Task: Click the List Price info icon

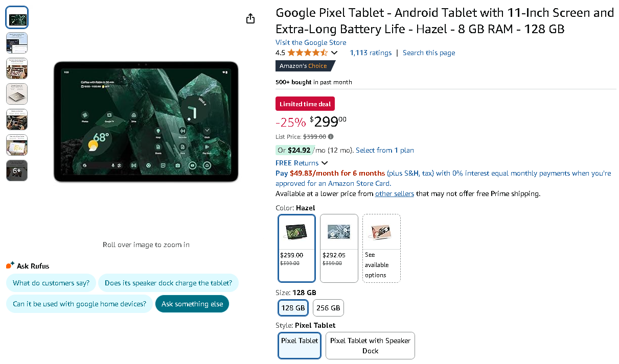Action: click(330, 136)
